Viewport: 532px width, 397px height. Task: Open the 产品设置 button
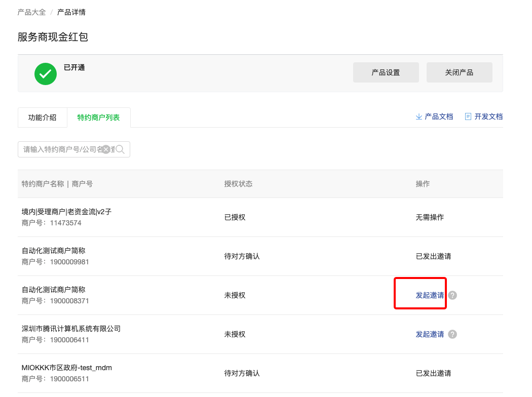[386, 72]
